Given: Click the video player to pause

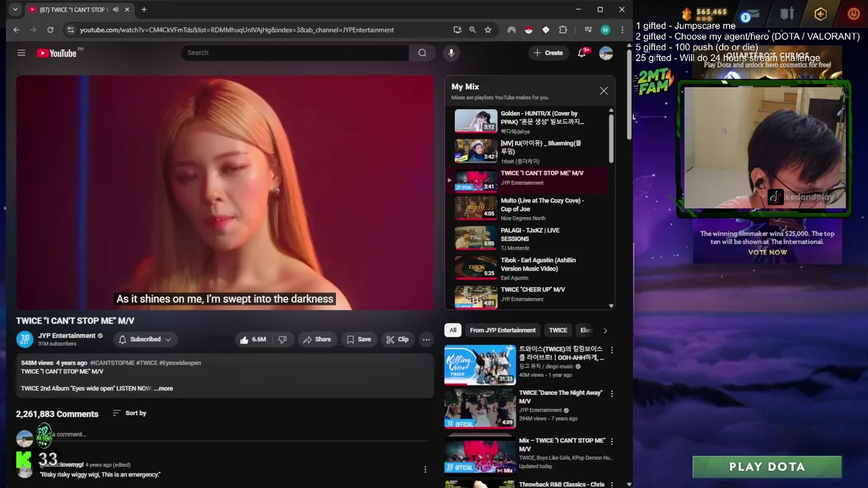Looking at the screenshot, I should (x=225, y=192).
